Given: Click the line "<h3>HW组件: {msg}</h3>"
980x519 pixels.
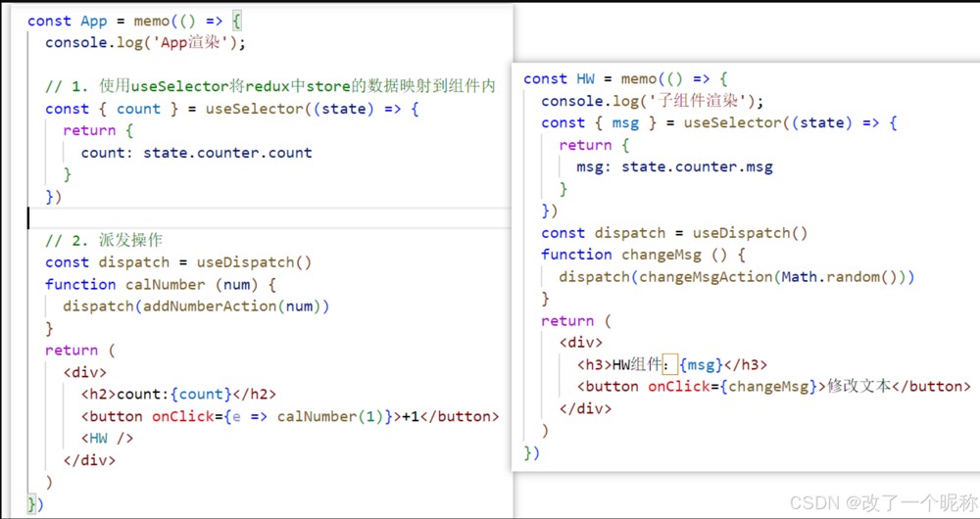Looking at the screenshot, I should (672, 364).
